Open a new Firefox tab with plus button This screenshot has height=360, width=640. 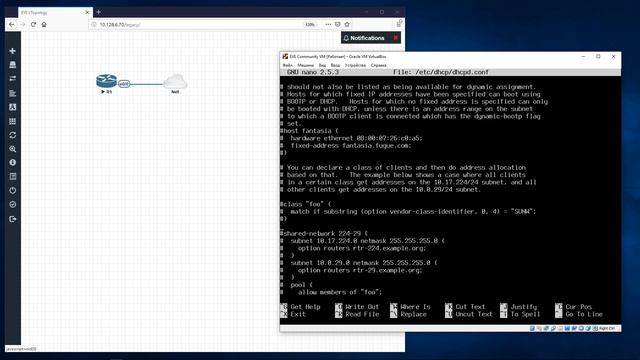click(98, 12)
